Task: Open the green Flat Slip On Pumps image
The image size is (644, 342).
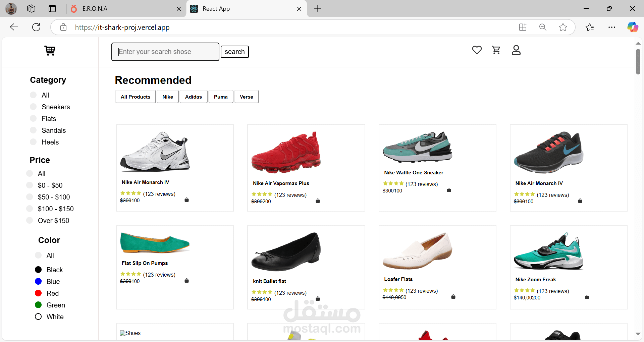Action: click(x=155, y=243)
